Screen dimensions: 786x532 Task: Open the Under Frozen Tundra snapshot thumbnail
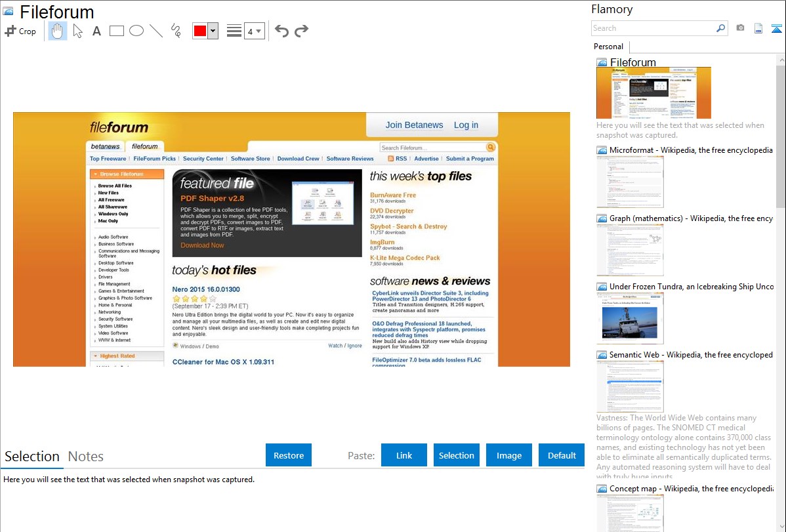coord(630,318)
